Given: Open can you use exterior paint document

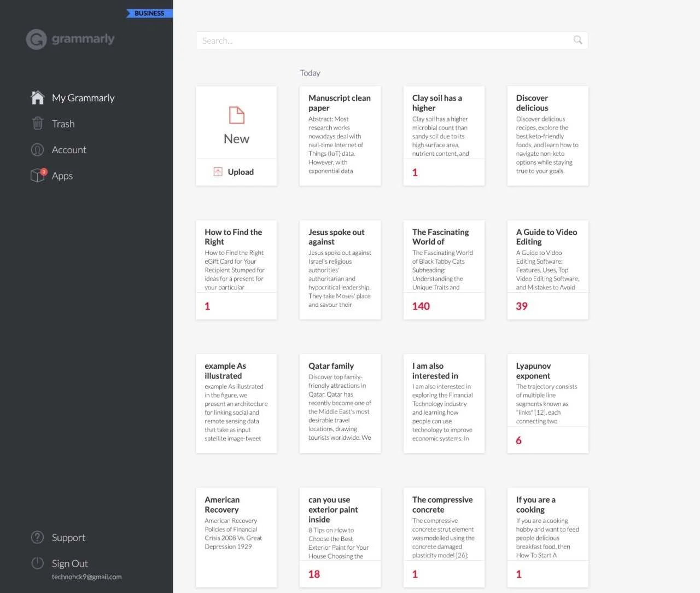Looking at the screenshot, I should (340, 538).
